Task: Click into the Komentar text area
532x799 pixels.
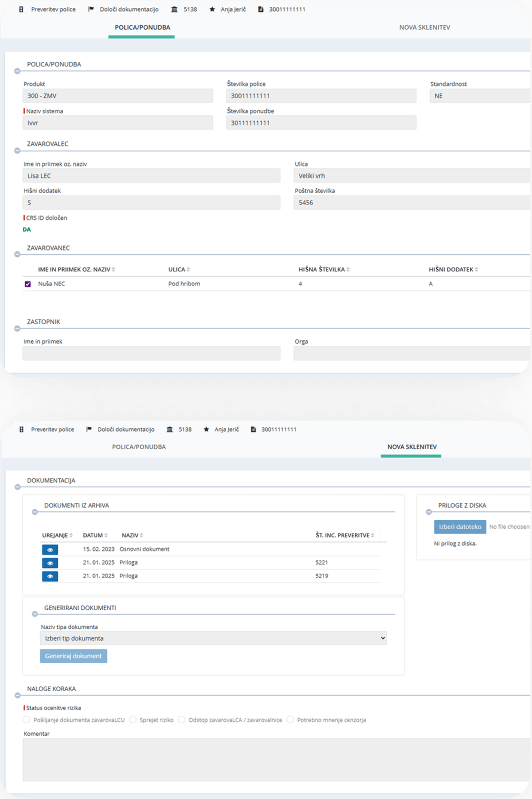Action: [277, 759]
